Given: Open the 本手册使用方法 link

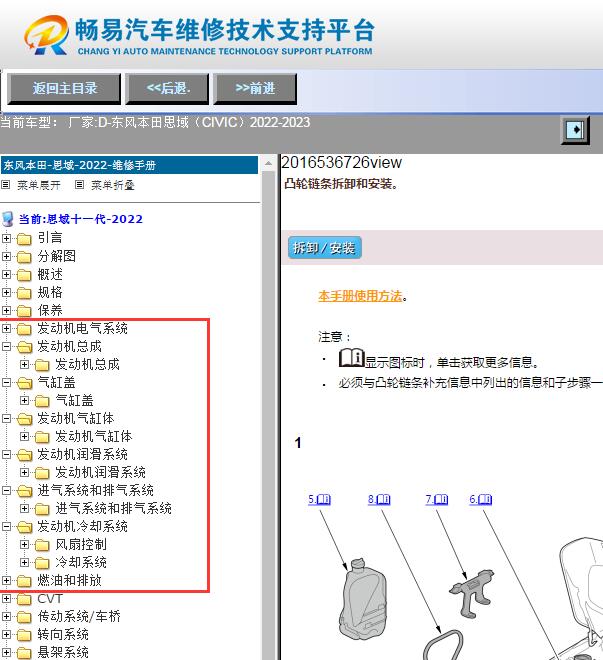Looking at the screenshot, I should [x=360, y=296].
